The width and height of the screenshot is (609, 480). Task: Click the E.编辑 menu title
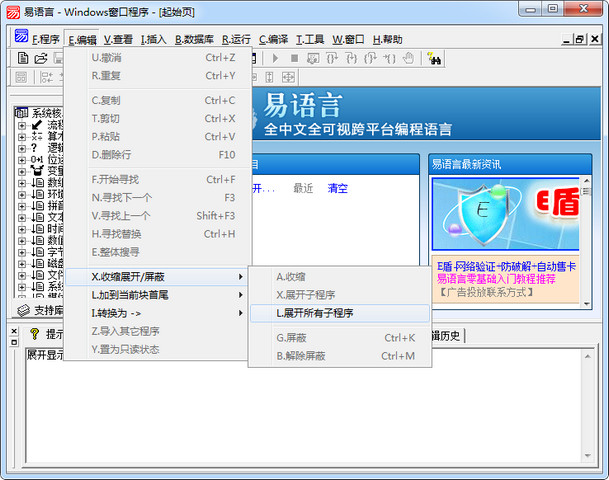click(x=82, y=39)
